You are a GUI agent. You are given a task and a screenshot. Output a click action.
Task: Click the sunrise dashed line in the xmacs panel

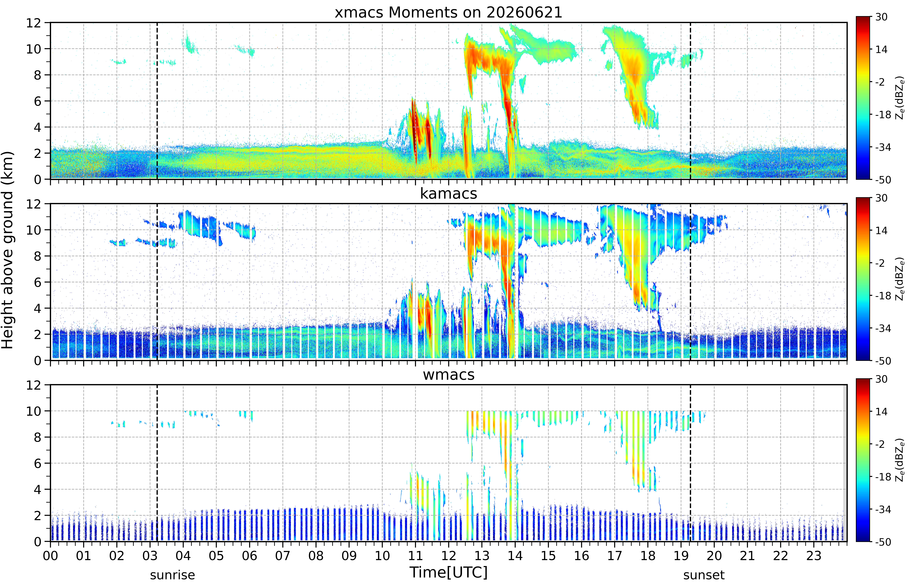157,101
